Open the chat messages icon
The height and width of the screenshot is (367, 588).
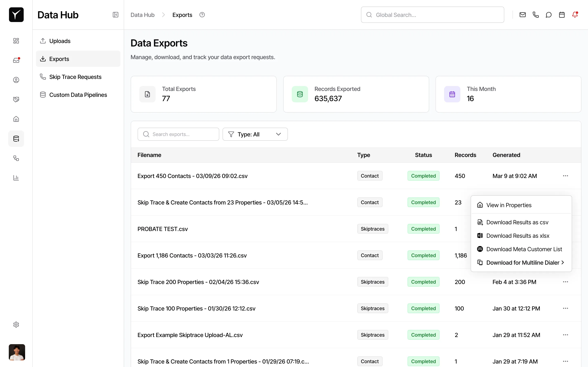[549, 14]
